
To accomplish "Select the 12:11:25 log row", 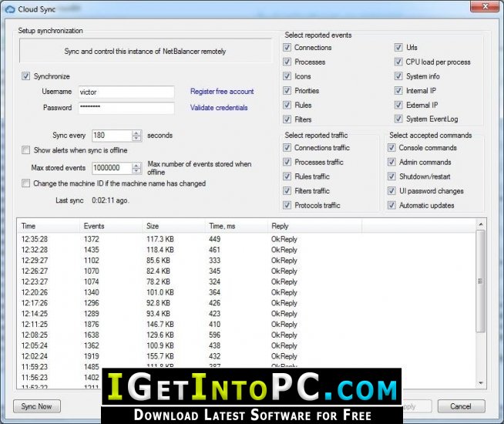I will pos(246,324).
